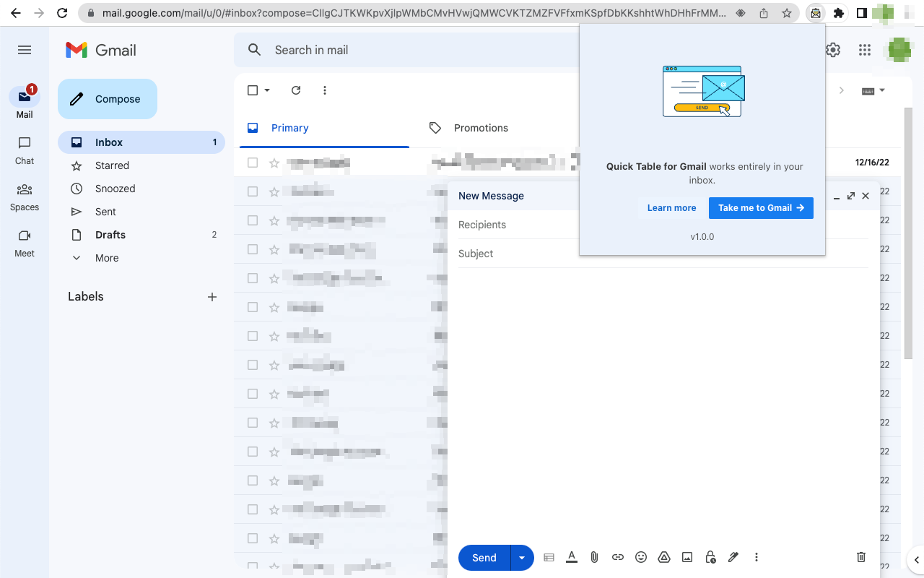Insert a link into the email

click(x=618, y=557)
